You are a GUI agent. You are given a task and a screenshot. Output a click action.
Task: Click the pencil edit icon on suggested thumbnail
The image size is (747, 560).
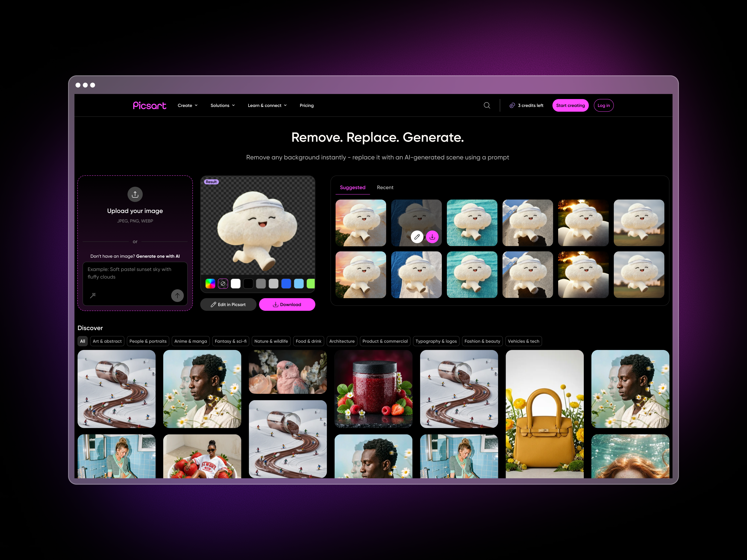tap(417, 237)
